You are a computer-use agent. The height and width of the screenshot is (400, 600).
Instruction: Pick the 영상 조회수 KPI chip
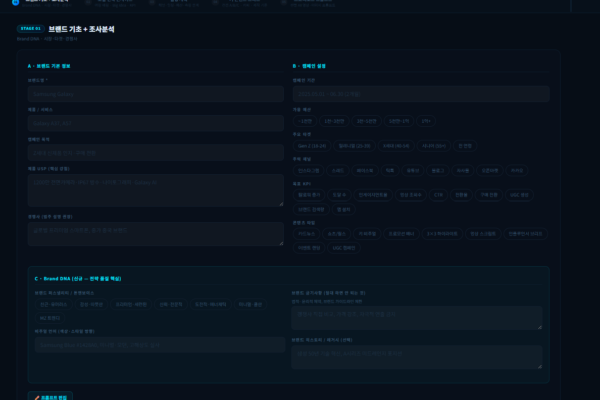411,195
